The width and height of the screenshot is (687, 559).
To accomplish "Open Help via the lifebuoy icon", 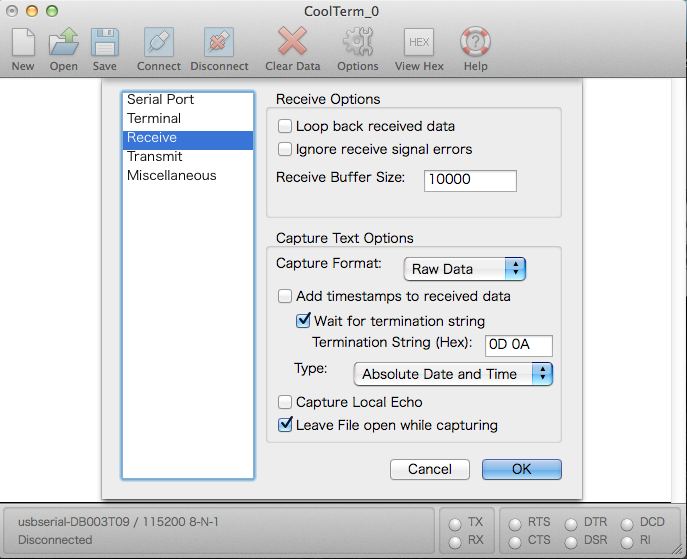I will click(x=475, y=43).
